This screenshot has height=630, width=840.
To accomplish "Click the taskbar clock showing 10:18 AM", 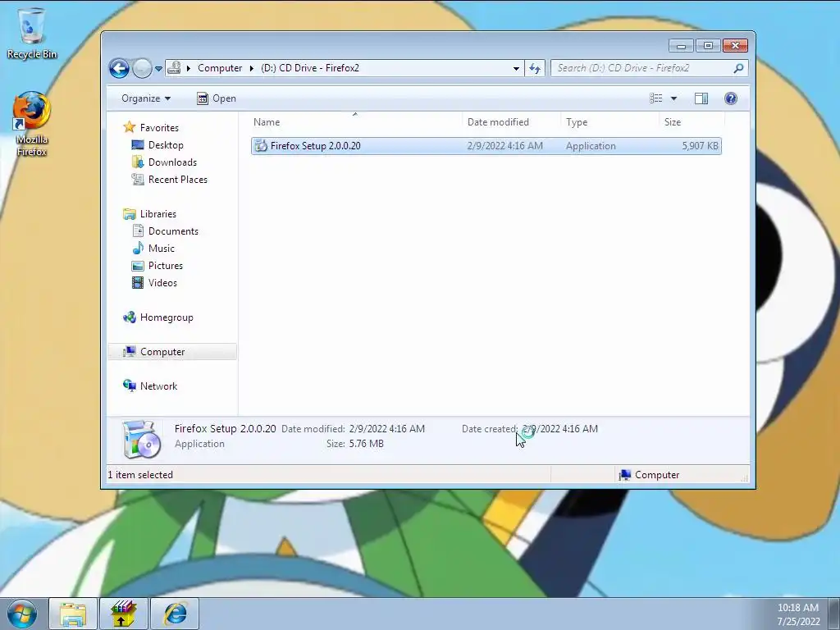I will pyautogui.click(x=798, y=614).
